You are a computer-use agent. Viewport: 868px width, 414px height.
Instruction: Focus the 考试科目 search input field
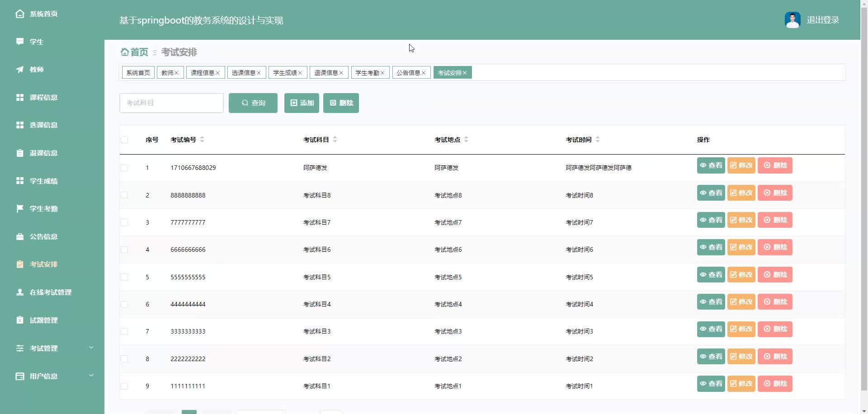172,103
